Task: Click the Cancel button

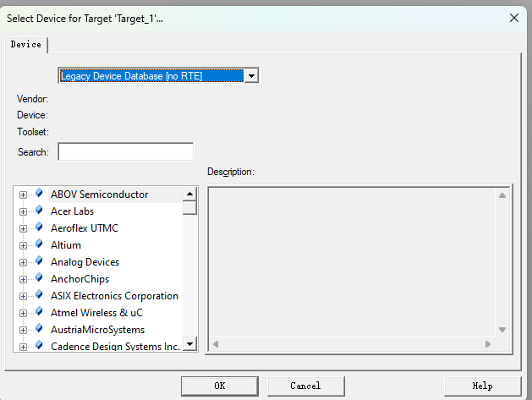Action: (305, 386)
